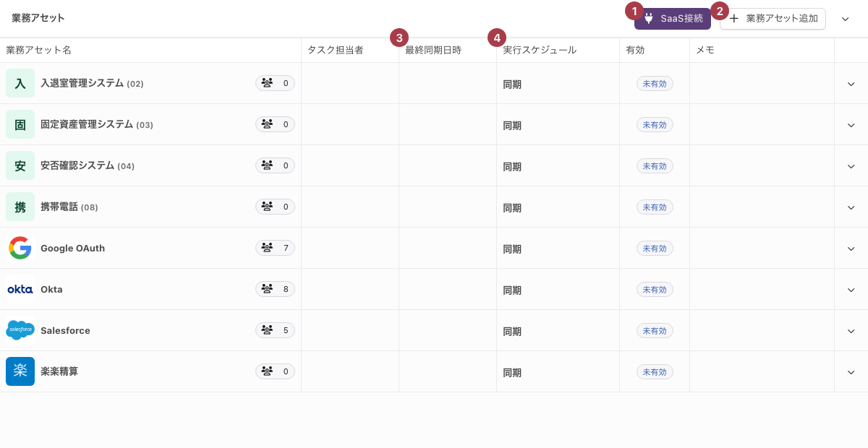868x448 pixels.
Task: Click the 業務アセット page title
Action: 38,18
